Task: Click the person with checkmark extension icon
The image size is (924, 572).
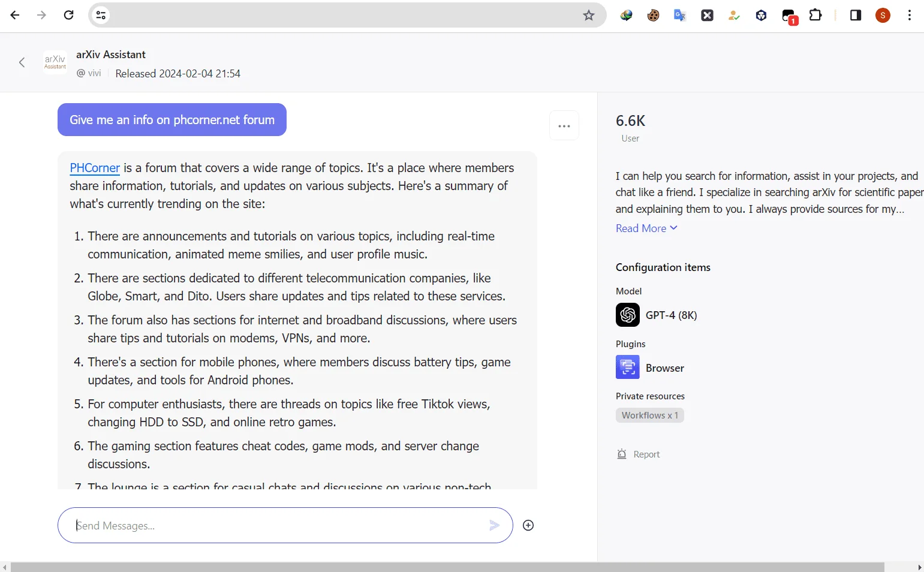Action: [x=734, y=16]
